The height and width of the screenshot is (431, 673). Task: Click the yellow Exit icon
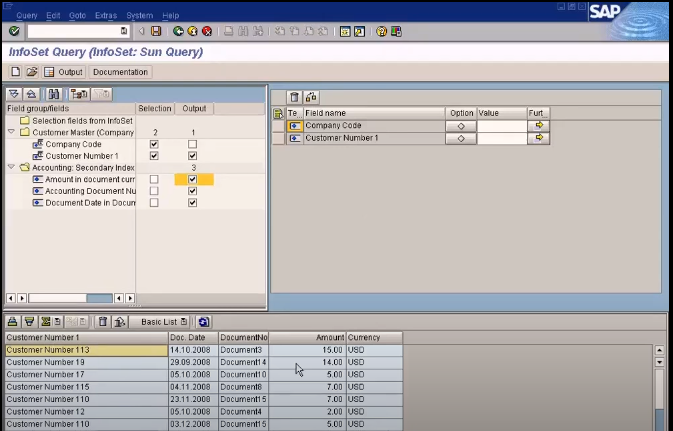click(192, 31)
